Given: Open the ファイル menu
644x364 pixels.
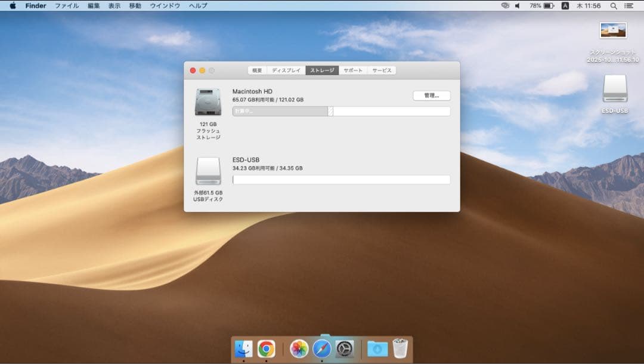Looking at the screenshot, I should click(x=67, y=6).
